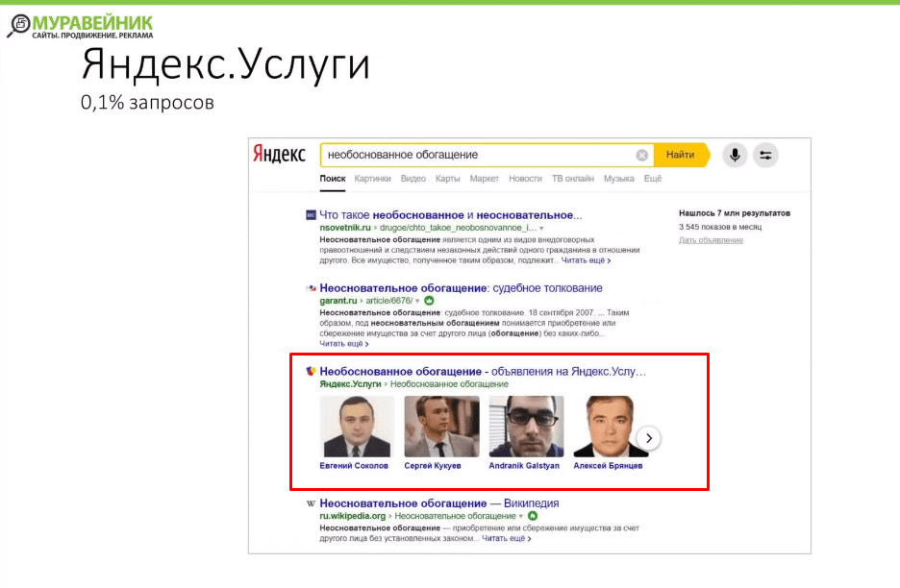
Task: Click '3 545 показов в месяц' text
Action: [x=720, y=227]
